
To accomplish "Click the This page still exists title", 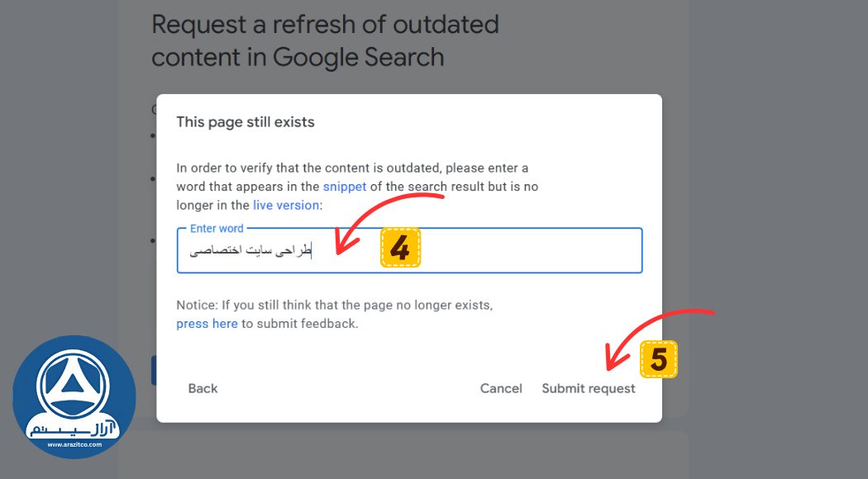I will [246, 122].
